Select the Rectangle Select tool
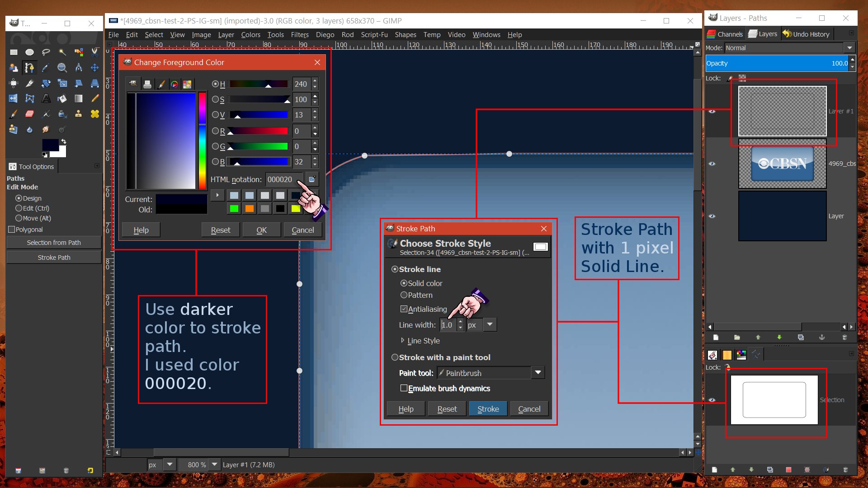 point(14,52)
